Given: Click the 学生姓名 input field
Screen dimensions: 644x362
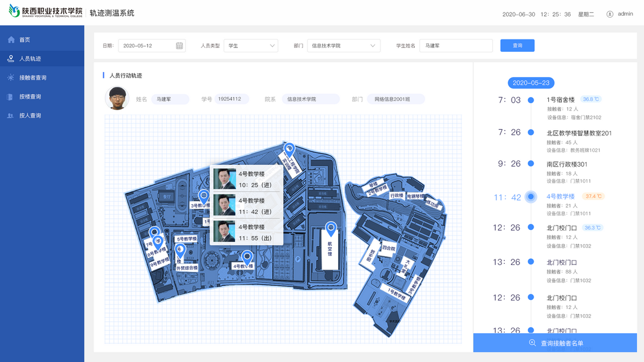Looking at the screenshot, I should coord(456,46).
